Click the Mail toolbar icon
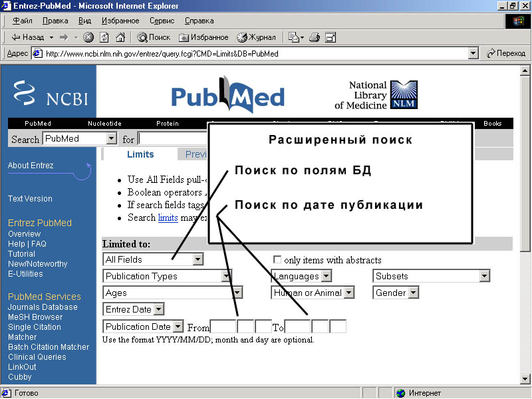The width and height of the screenshot is (532, 399). point(294,37)
